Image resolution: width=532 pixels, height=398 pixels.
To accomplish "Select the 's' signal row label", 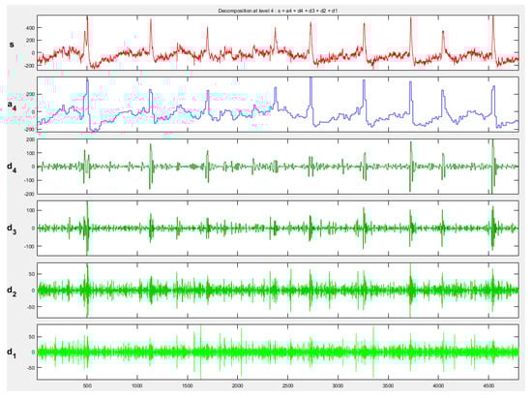I will [x=12, y=45].
